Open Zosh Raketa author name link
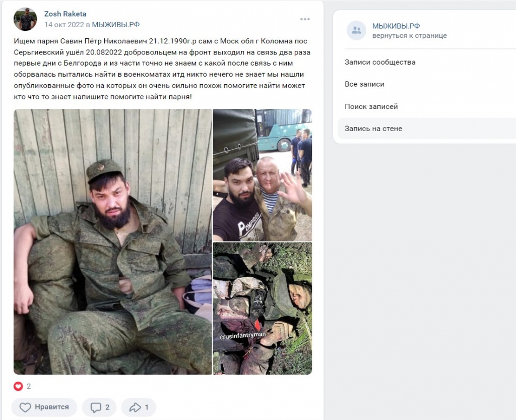 (65, 14)
